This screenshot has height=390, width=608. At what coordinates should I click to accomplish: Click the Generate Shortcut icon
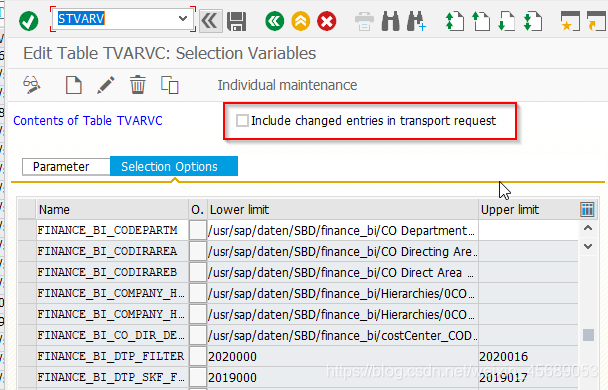(596, 21)
